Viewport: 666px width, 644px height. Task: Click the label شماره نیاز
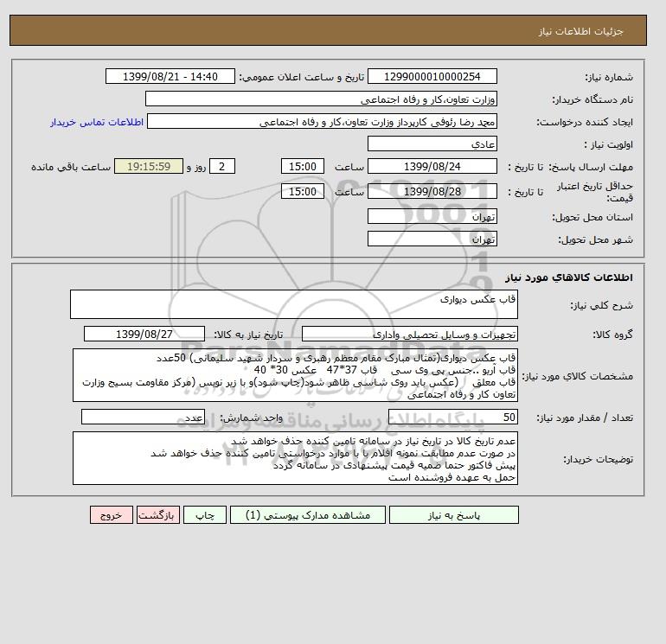[x=609, y=77]
